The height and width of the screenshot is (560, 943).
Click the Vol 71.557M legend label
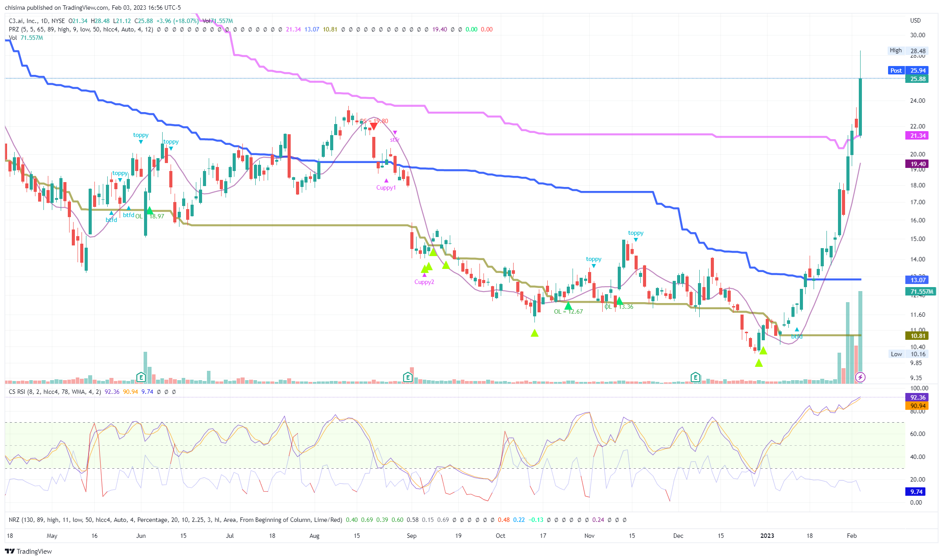(26, 38)
